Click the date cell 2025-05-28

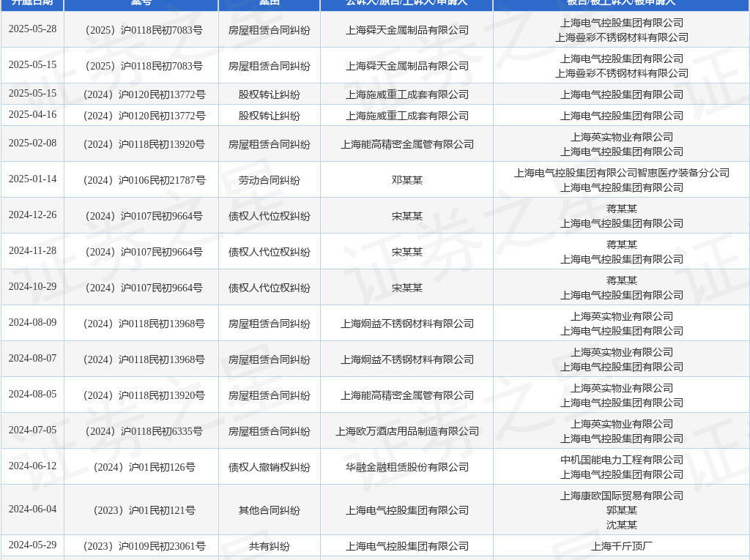pyautogui.click(x=32, y=29)
